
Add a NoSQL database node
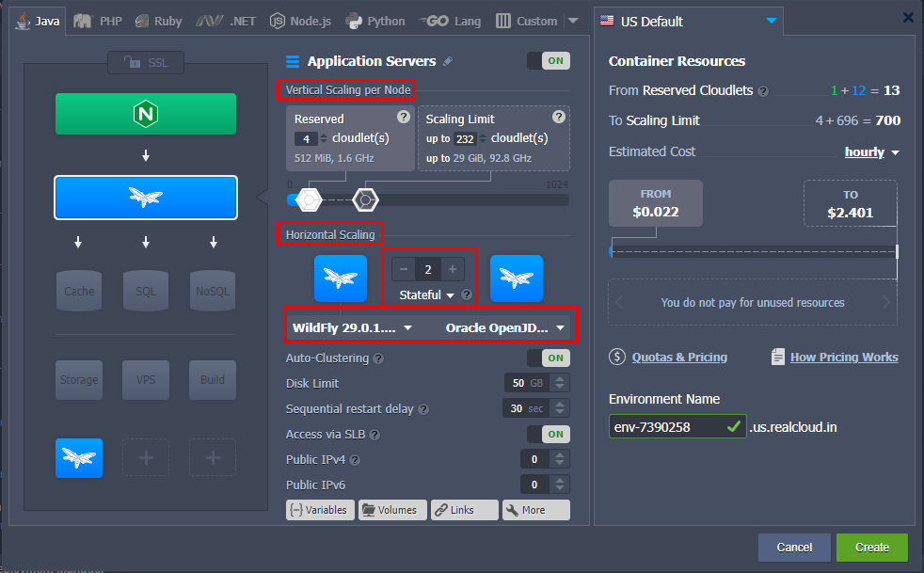pos(212,291)
